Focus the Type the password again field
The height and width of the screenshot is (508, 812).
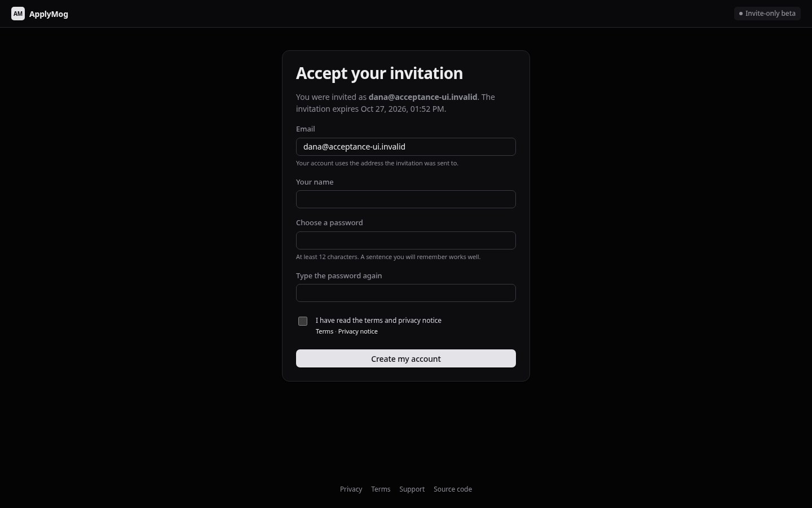(406, 293)
